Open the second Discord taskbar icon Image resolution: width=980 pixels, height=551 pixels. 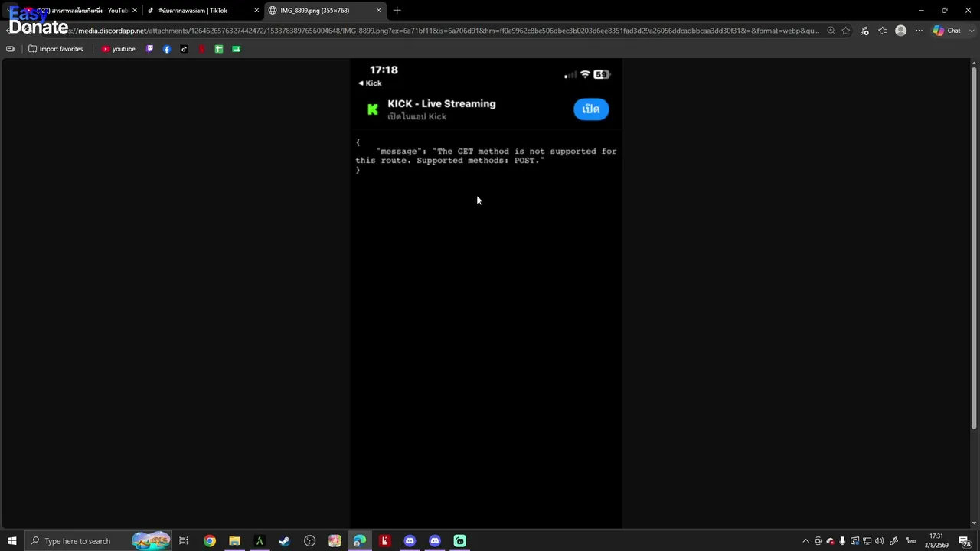coord(435,541)
